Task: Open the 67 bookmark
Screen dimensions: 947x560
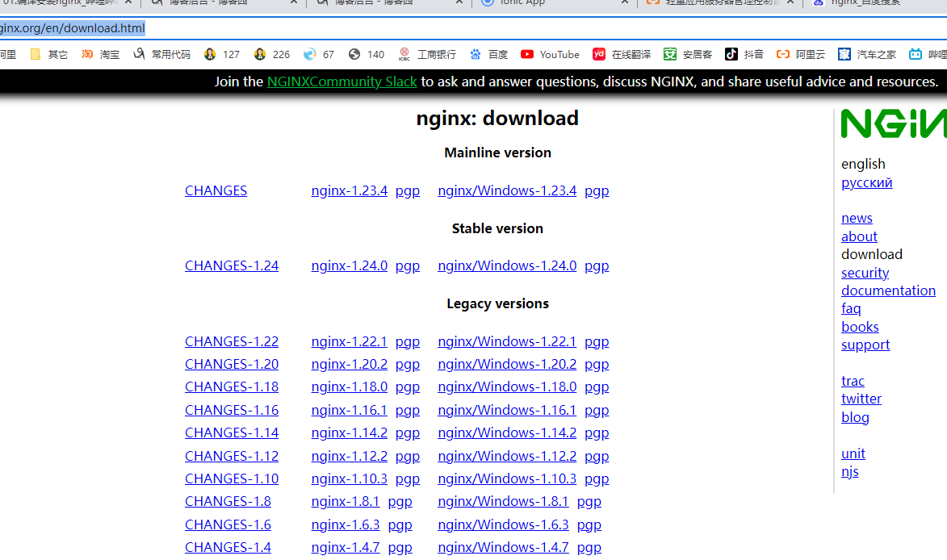Action: [x=319, y=54]
